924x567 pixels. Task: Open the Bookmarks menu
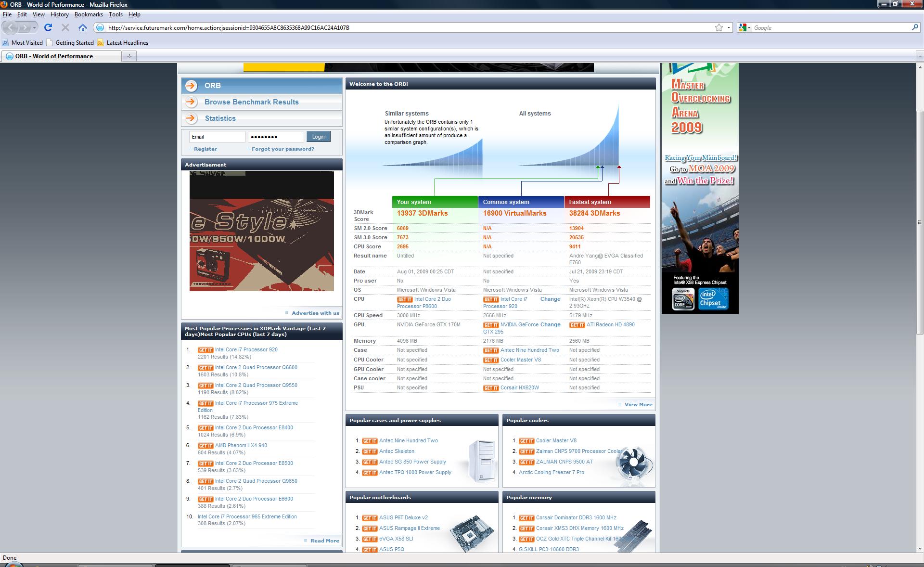[89, 14]
